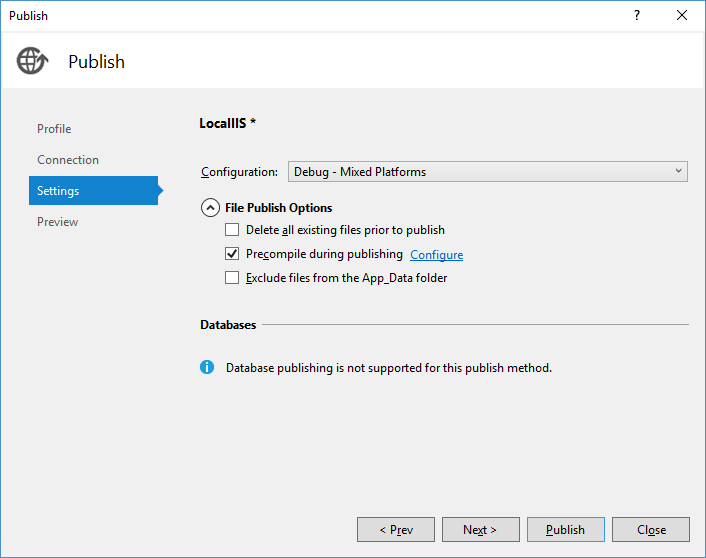Select the Settings step
This screenshot has height=558, width=706.
point(94,191)
